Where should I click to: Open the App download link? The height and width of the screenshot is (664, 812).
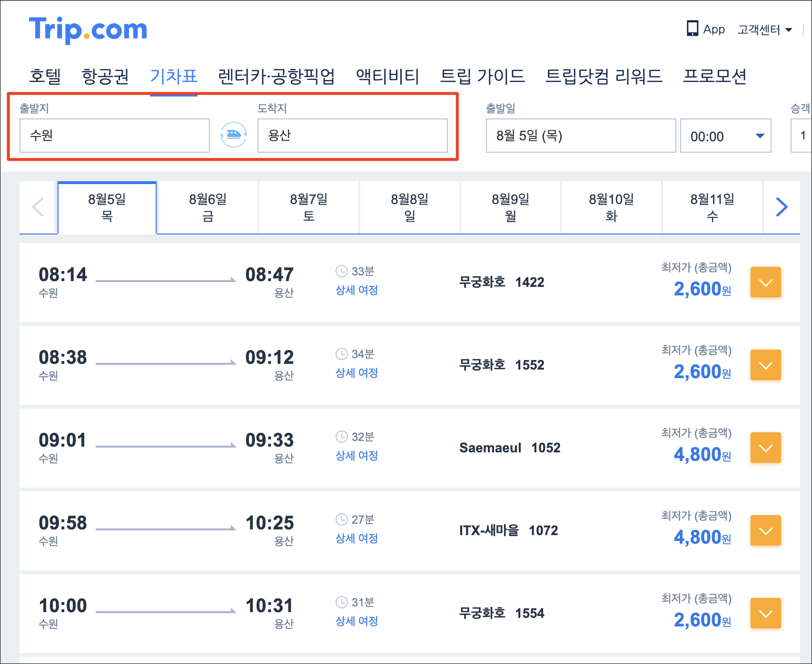point(705,29)
